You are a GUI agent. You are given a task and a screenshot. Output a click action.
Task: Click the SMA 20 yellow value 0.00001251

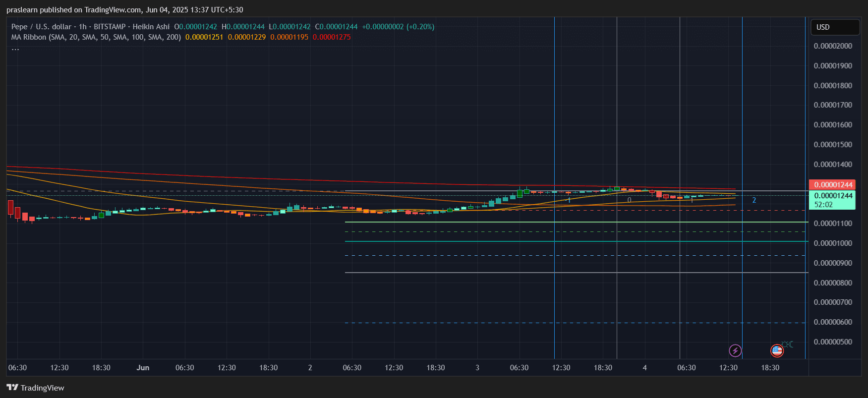point(204,37)
